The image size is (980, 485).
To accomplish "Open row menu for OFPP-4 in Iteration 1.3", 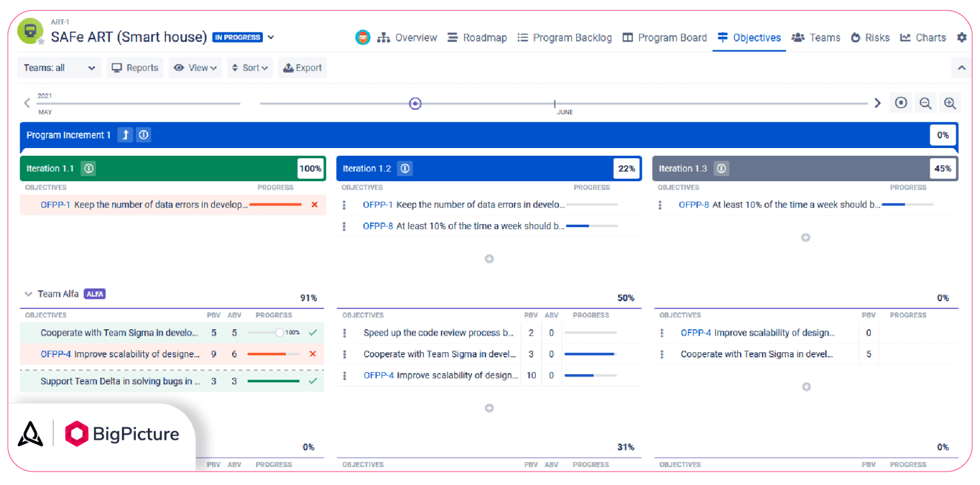I will pos(662,332).
